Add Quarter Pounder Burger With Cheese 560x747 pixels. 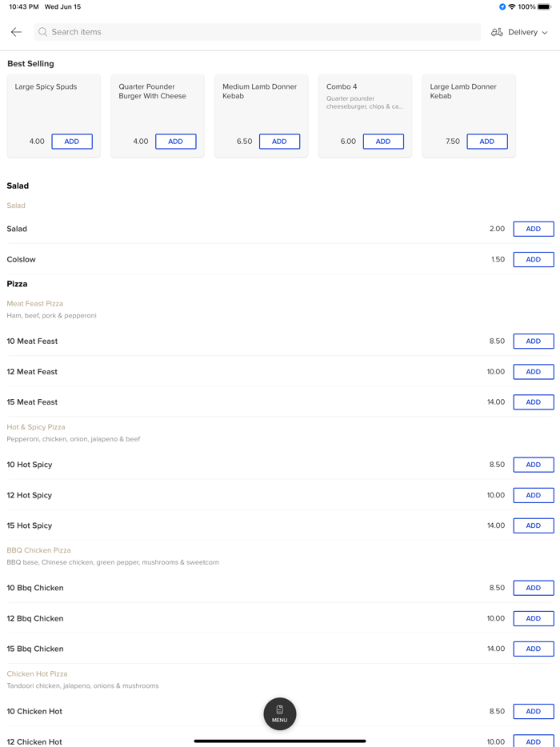pyautogui.click(x=175, y=142)
